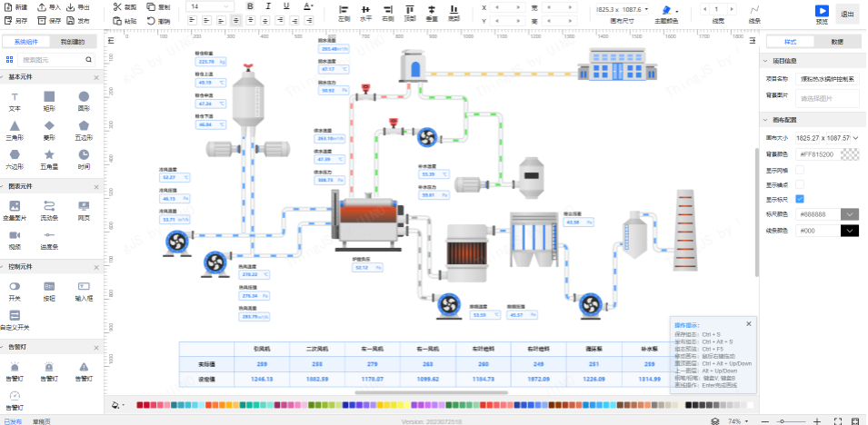The image size is (868, 425).
Task: Switch to the 我创建的 tab
Action: pyautogui.click(x=73, y=42)
